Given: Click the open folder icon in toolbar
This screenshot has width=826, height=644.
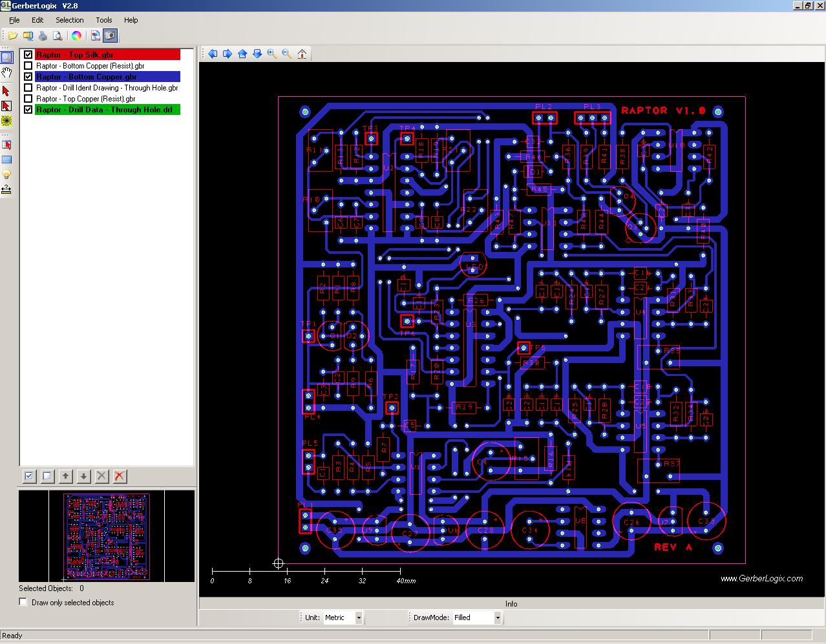Looking at the screenshot, I should tap(12, 36).
